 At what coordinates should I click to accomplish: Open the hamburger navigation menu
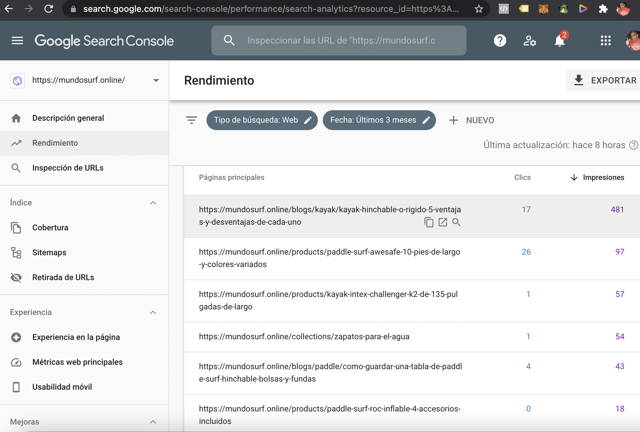[x=17, y=40]
